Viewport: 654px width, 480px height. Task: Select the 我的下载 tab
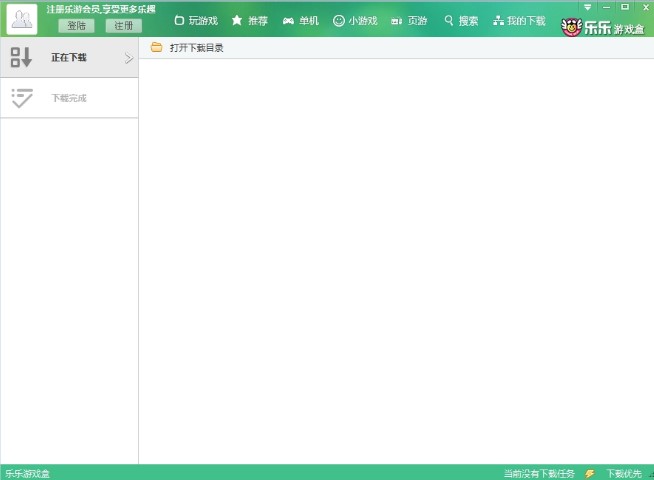[x=519, y=20]
